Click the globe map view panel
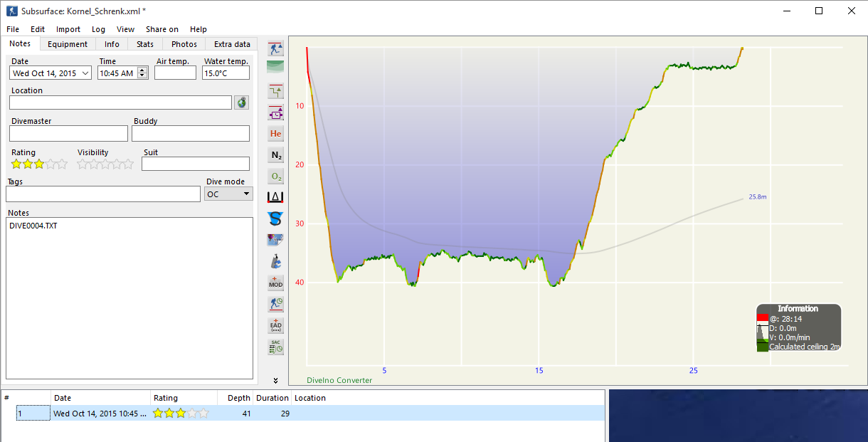This screenshot has width=868, height=442. coord(738,416)
